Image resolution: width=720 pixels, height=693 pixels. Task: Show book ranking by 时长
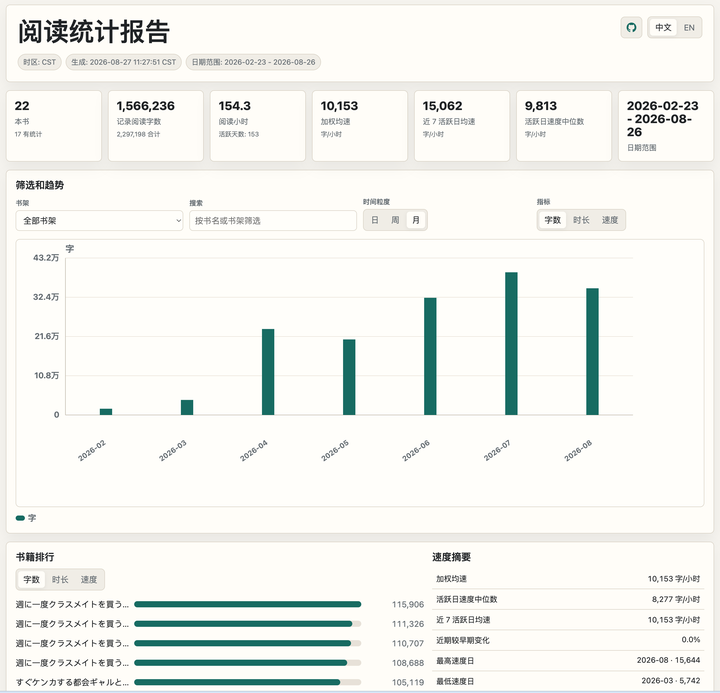pyautogui.click(x=60, y=580)
